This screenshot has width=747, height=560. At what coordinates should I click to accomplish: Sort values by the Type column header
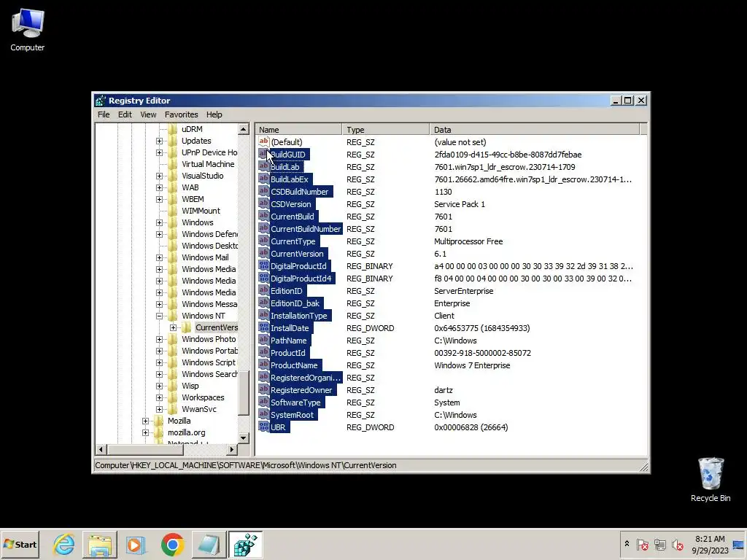(385, 130)
